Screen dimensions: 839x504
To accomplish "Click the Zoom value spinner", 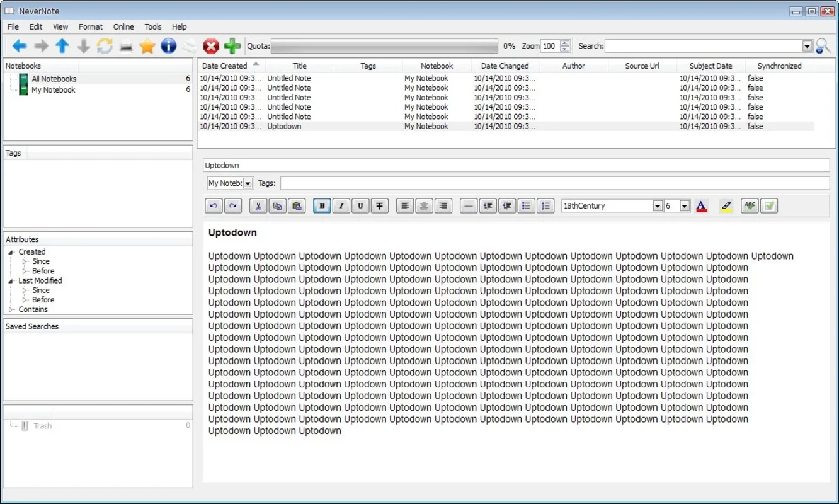I will click(x=555, y=46).
